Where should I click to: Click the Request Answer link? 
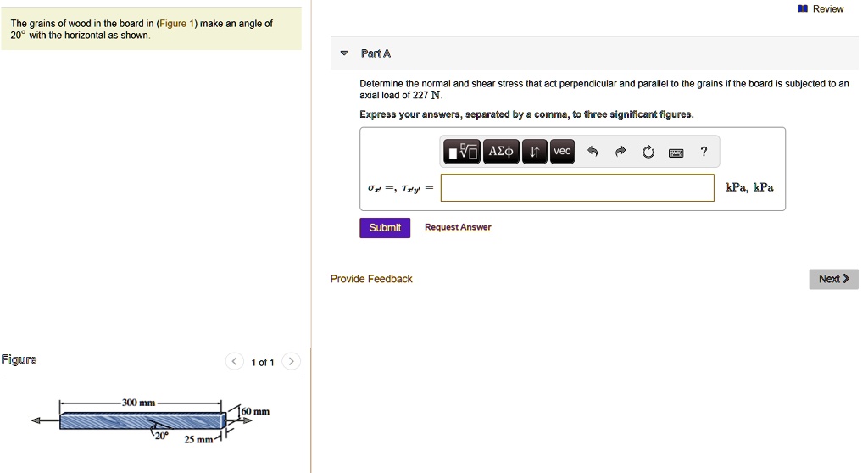click(x=458, y=228)
